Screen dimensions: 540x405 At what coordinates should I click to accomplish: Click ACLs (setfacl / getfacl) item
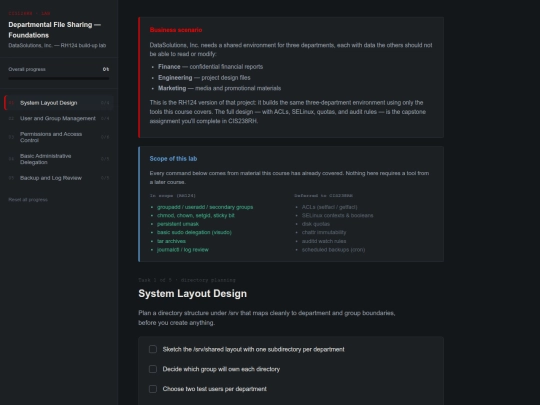pos(329,207)
